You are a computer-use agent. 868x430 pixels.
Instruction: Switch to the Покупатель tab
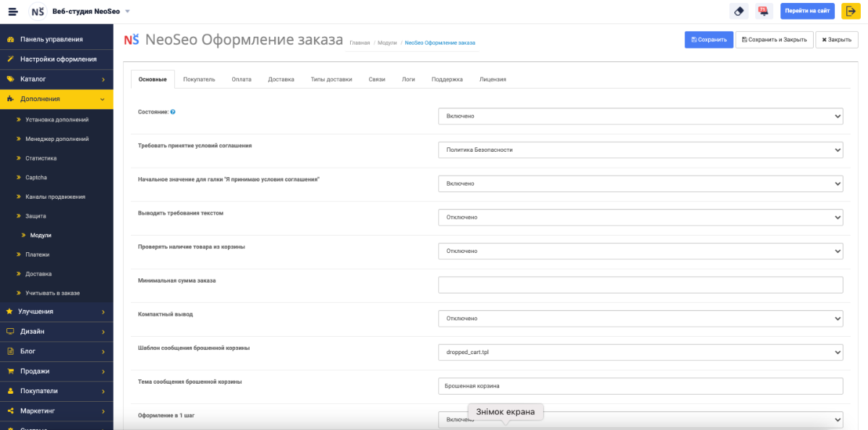point(199,79)
